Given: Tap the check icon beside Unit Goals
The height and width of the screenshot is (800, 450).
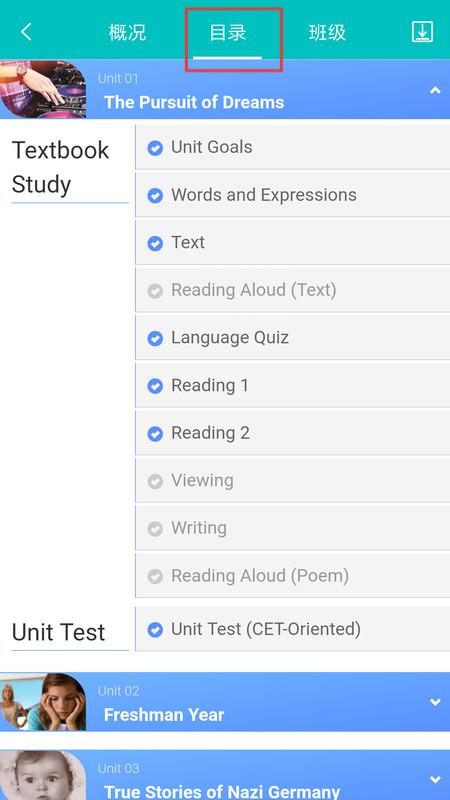Looking at the screenshot, I should click(x=155, y=148).
